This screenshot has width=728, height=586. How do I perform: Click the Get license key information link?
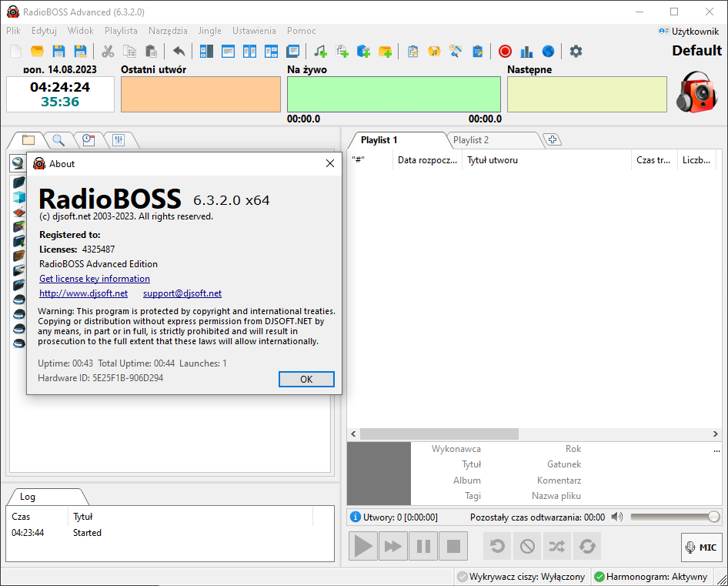pyautogui.click(x=95, y=278)
